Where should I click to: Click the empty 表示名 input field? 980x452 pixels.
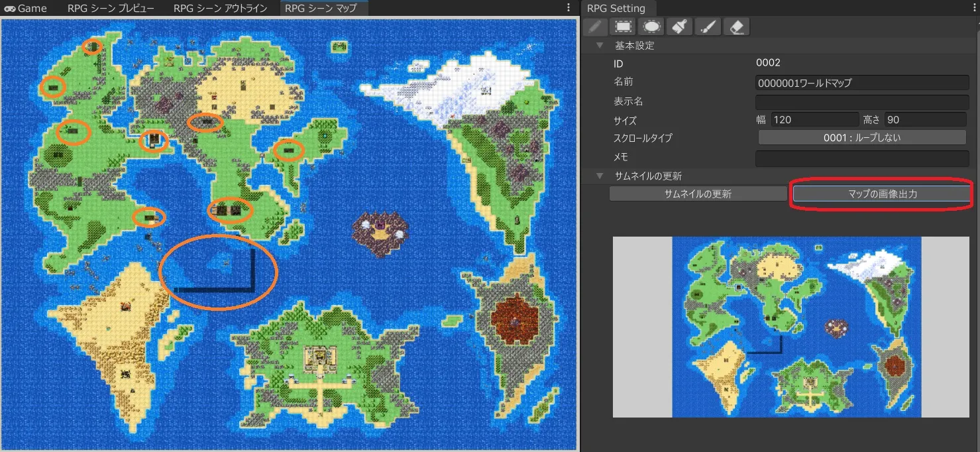(x=862, y=101)
